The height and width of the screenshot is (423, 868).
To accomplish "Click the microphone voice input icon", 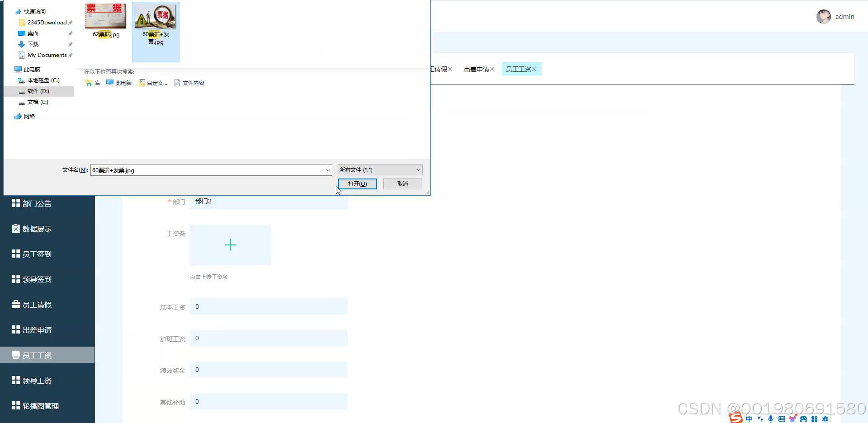I will pyautogui.click(x=771, y=419).
